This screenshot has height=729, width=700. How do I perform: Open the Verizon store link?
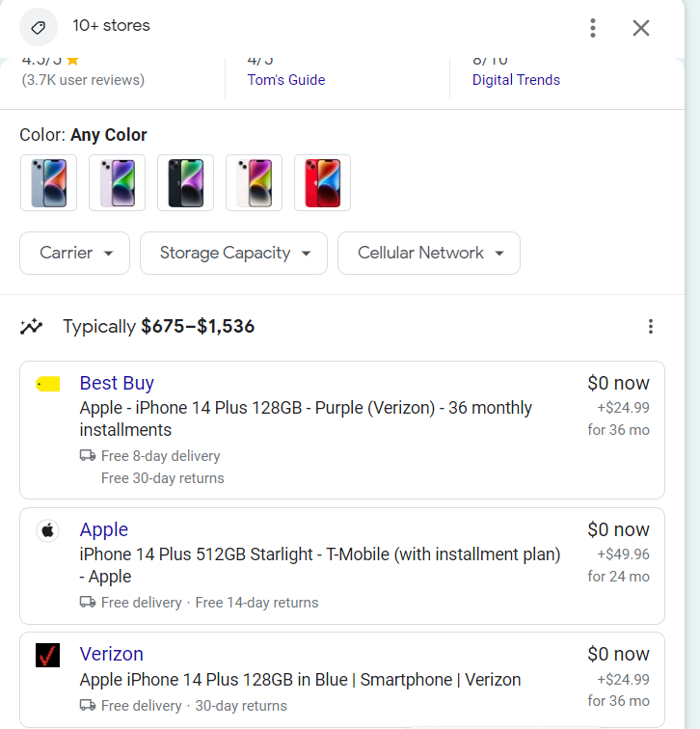pyautogui.click(x=112, y=654)
